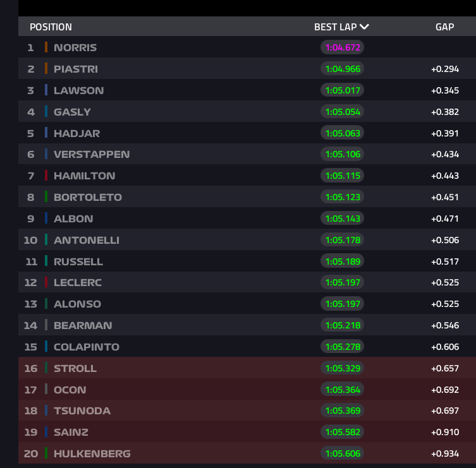Open Russell's timing row
Viewport: 476px width, 468px height.
tap(78, 261)
